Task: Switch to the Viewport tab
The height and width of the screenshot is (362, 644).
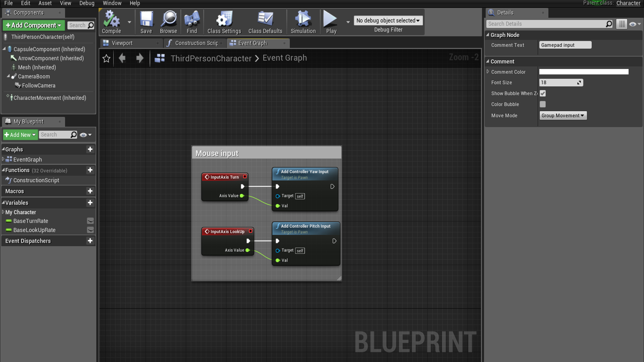Action: click(x=122, y=43)
